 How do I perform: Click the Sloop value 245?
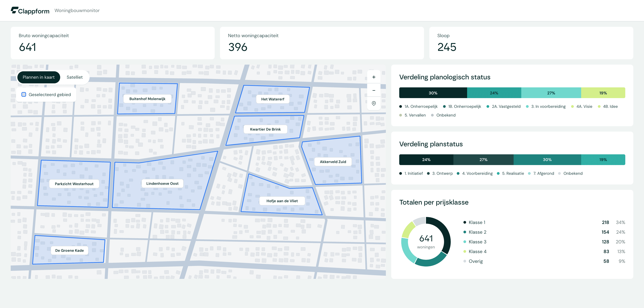(x=447, y=47)
